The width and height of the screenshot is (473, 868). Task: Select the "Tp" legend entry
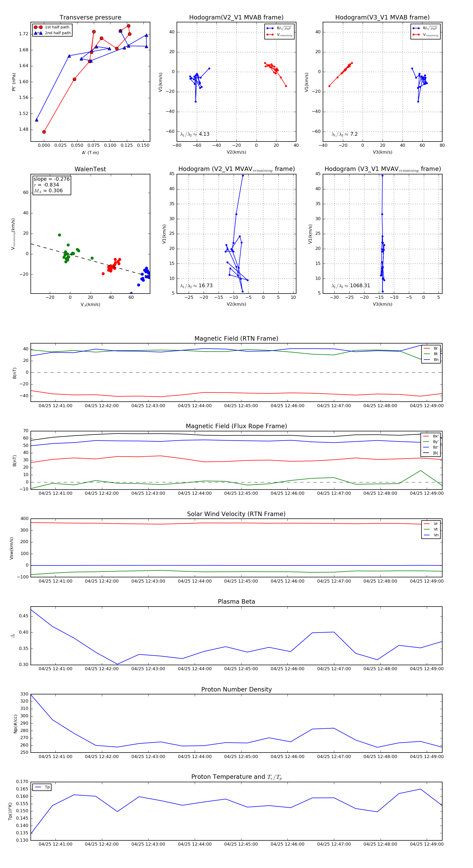point(42,788)
